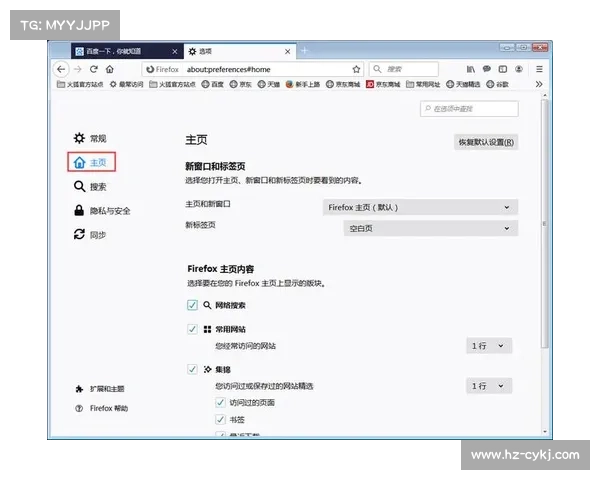Open the Library icon in the toolbar
Viewport: 600px width, 480px height.
coord(471,69)
